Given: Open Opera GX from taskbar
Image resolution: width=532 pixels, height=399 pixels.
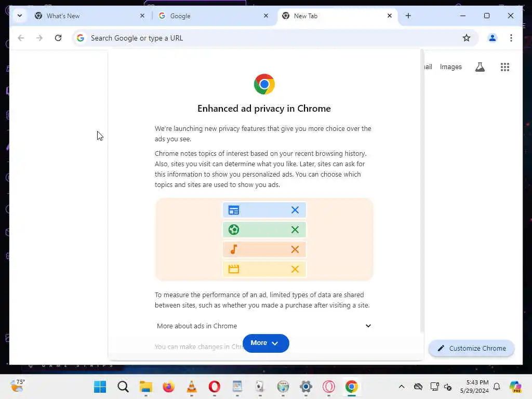Looking at the screenshot, I should click(328, 387).
